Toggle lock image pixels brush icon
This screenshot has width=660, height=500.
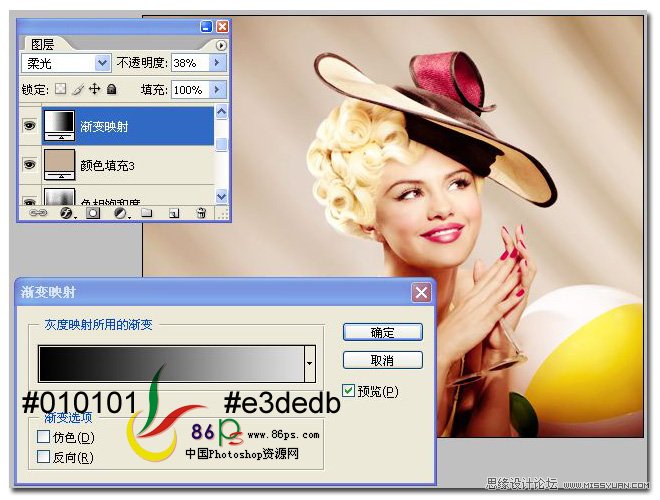tap(78, 89)
